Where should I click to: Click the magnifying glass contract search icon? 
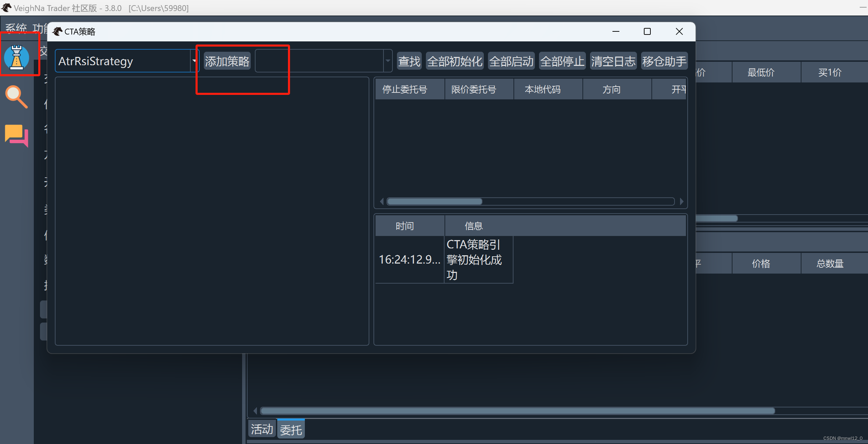pos(16,97)
